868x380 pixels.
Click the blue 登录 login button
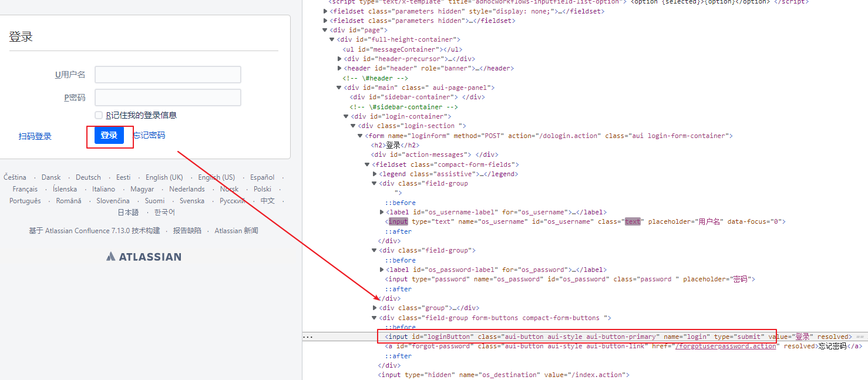[109, 136]
